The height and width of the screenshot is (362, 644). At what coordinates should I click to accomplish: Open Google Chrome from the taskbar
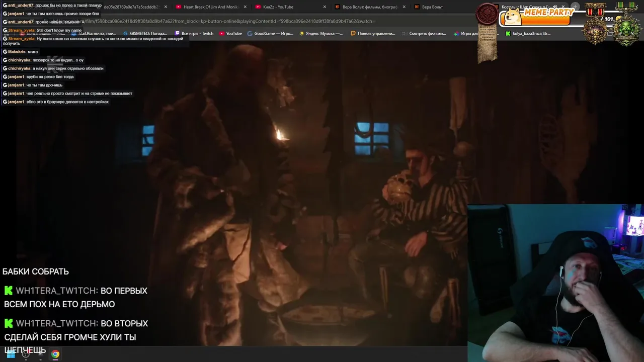55,354
